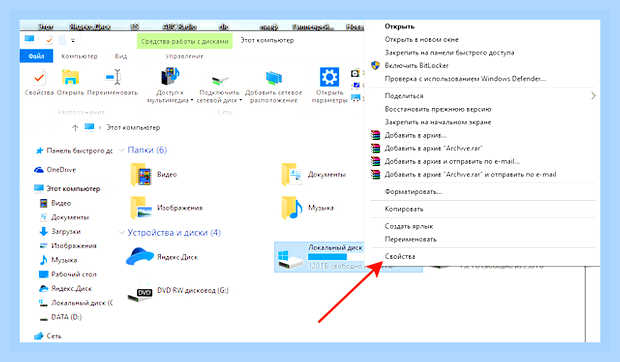
Task: Click Этот компьютер breadcrumb in address bar
Action: click(x=133, y=128)
